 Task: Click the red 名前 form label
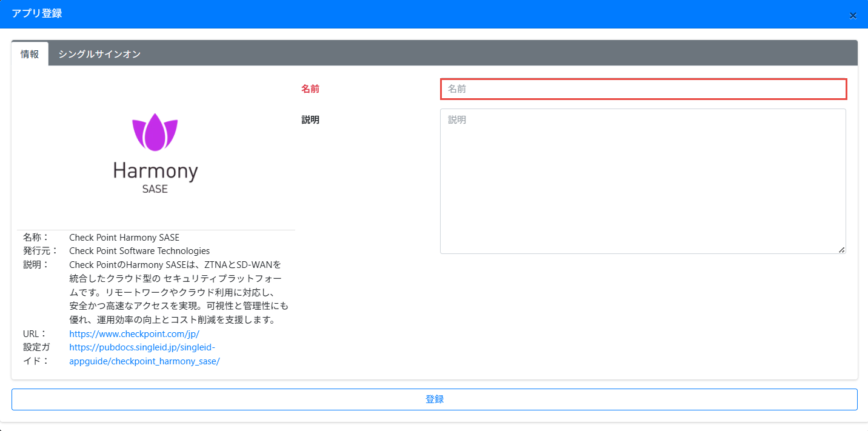pos(310,89)
